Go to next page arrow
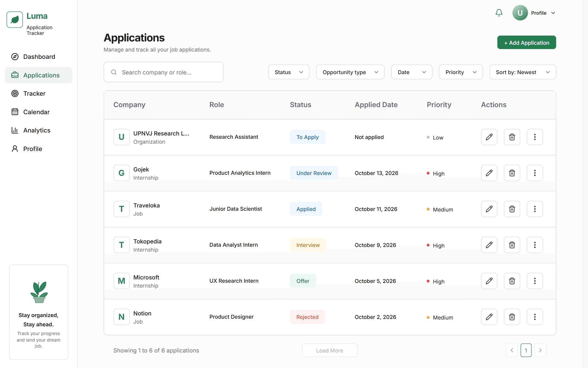Image resolution: width=588 pixels, height=368 pixels. point(540,350)
